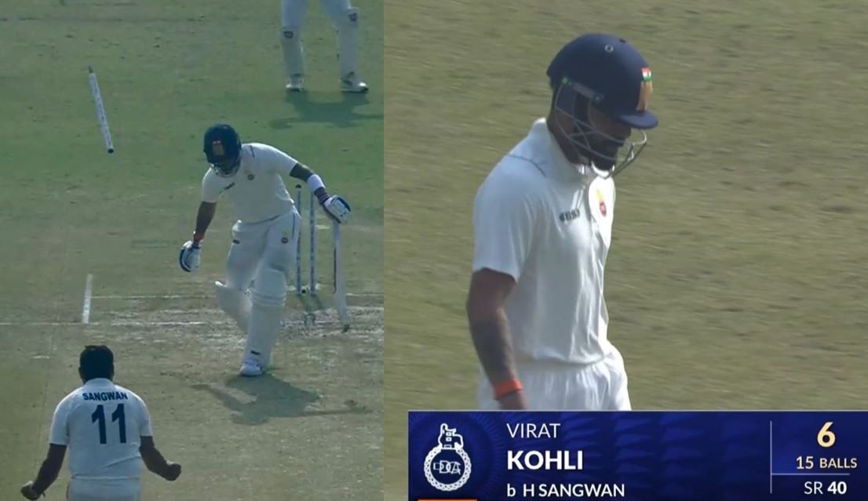The width and height of the screenshot is (868, 501).
Task: Click the bowler's clenched right fist
Action: [x=172, y=470]
